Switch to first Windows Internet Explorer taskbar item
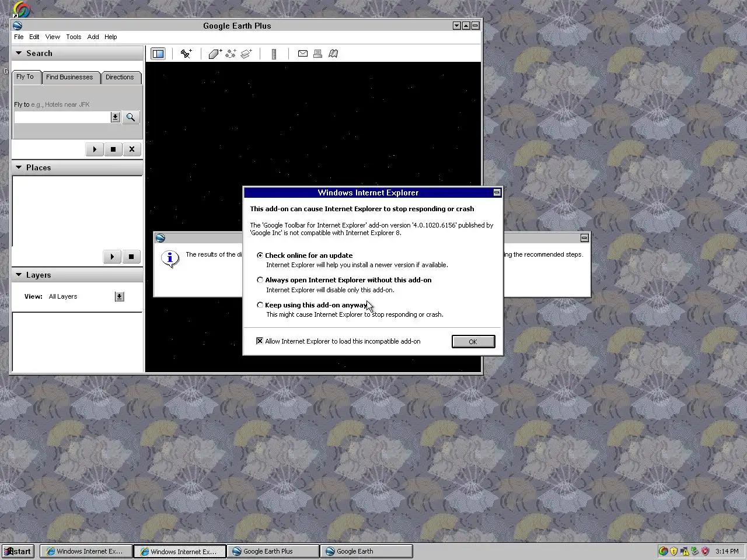Viewport: 747px width, 560px height. tap(85, 551)
